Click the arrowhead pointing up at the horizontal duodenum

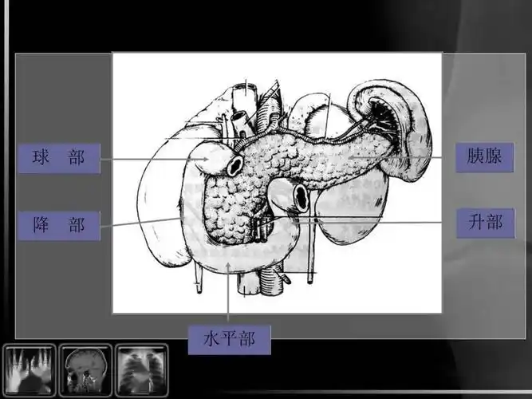point(229,266)
